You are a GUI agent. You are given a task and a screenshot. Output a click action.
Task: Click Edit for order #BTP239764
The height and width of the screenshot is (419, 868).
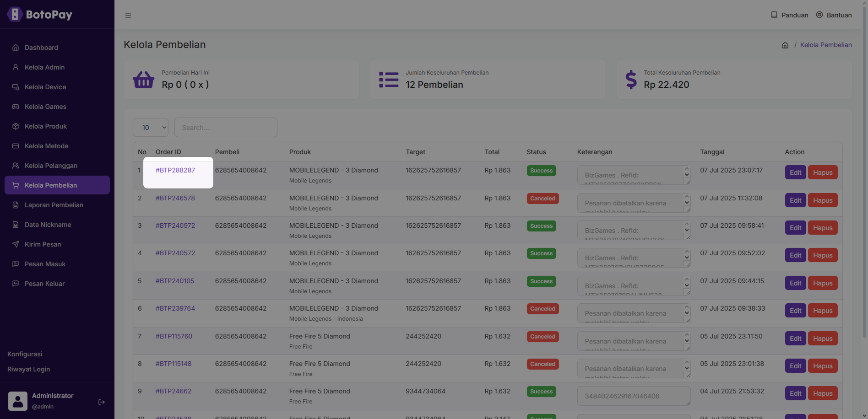click(x=796, y=311)
